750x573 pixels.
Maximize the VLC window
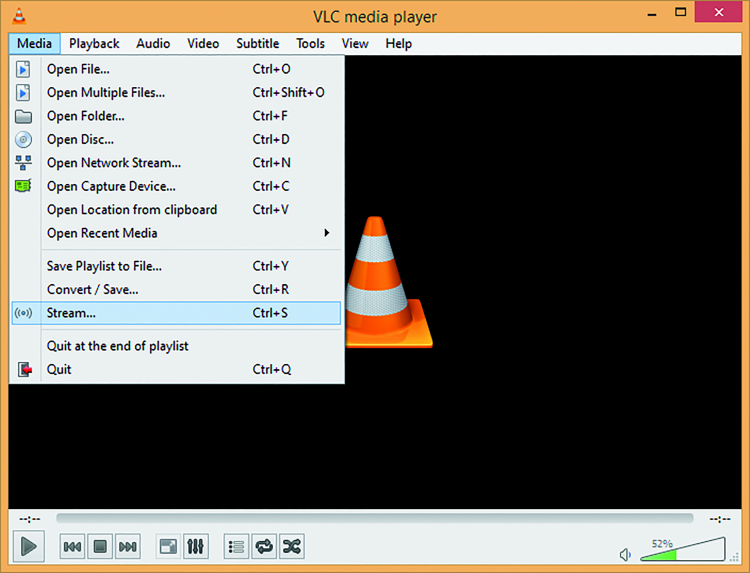(680, 12)
